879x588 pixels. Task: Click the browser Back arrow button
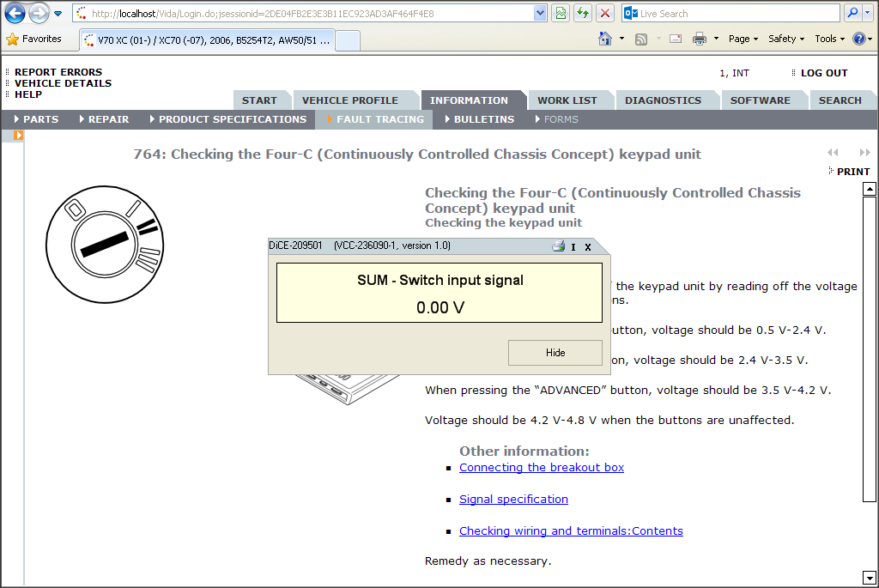pos(15,14)
